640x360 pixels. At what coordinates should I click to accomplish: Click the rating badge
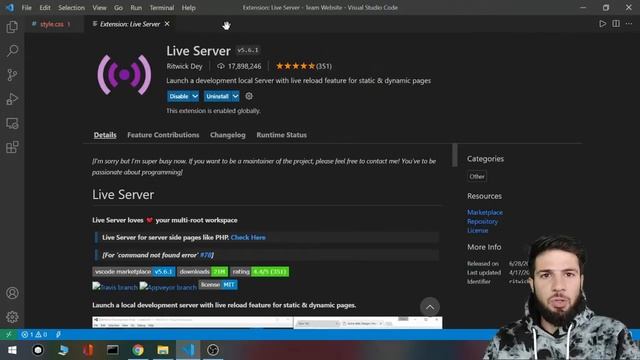pyautogui.click(x=259, y=272)
